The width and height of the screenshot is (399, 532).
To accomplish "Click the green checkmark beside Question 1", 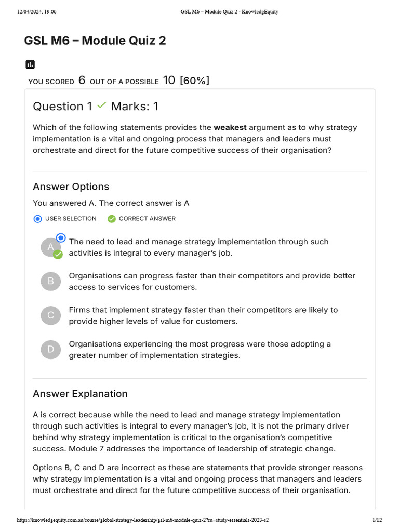I will 102,105.
